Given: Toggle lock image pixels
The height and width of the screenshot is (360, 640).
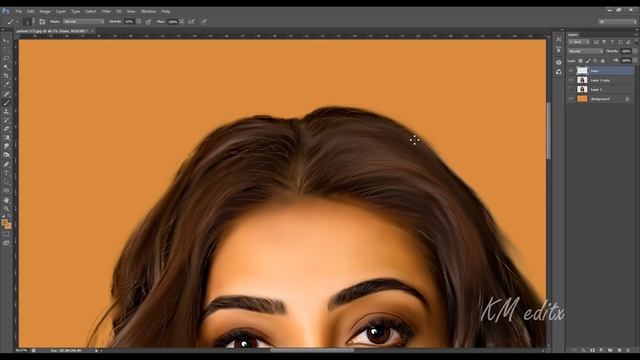Looking at the screenshot, I should 588,61.
